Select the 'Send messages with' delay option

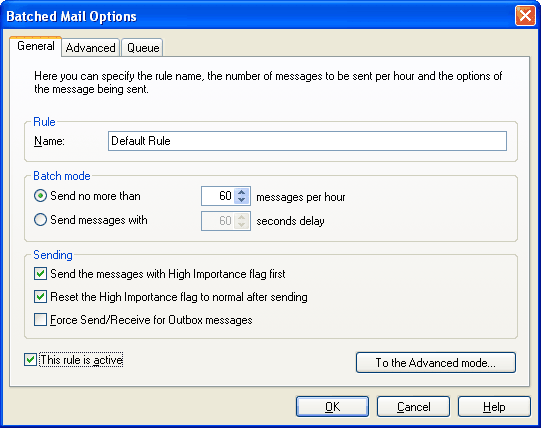tap(40, 220)
